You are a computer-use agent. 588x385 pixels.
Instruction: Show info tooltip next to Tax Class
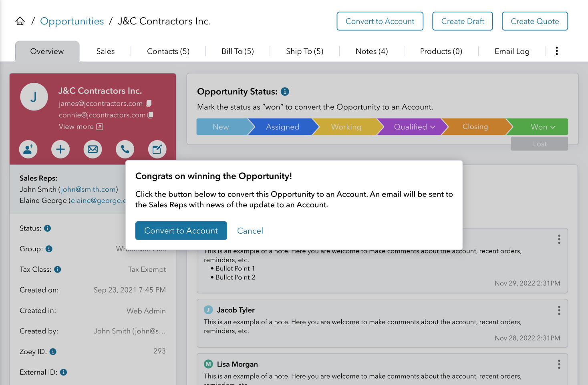[57, 269]
